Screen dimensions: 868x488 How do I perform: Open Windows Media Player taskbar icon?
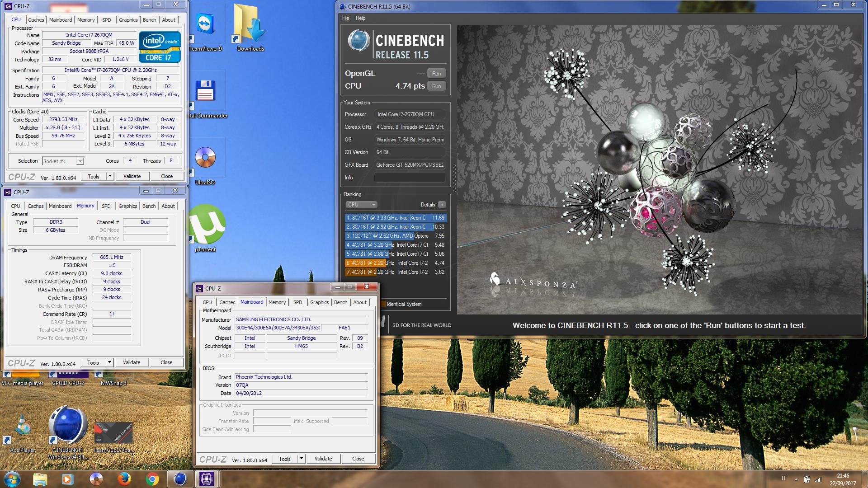68,479
